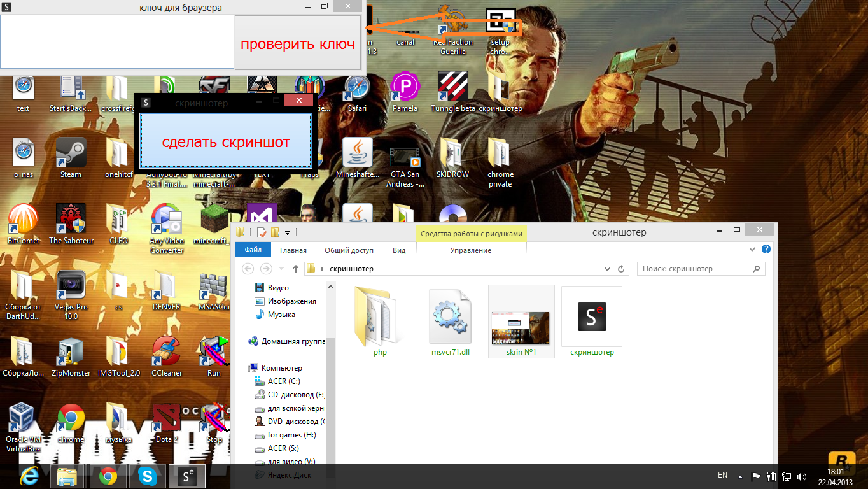The width and height of the screenshot is (868, 489).
Task: Open the Файл menu in Explorer
Action: point(253,250)
